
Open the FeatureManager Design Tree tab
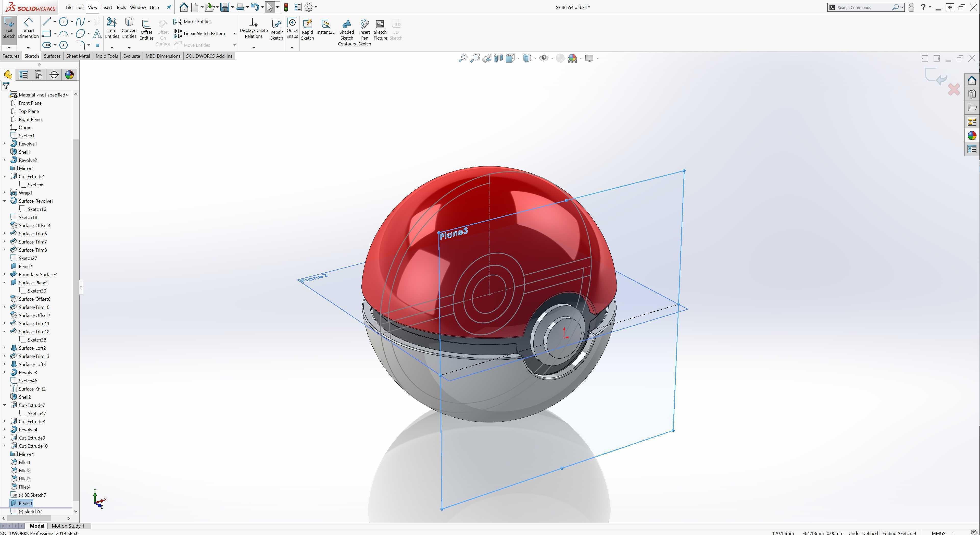coord(8,75)
